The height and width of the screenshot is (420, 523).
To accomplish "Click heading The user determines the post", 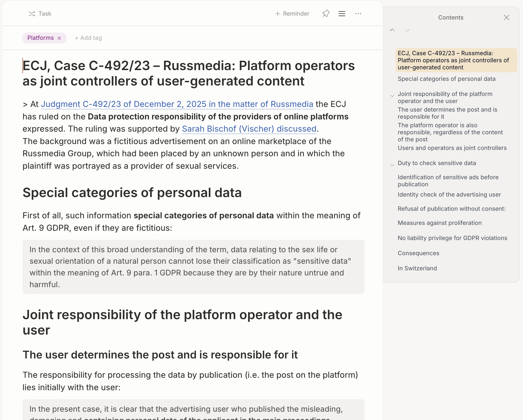I will tap(160, 355).
